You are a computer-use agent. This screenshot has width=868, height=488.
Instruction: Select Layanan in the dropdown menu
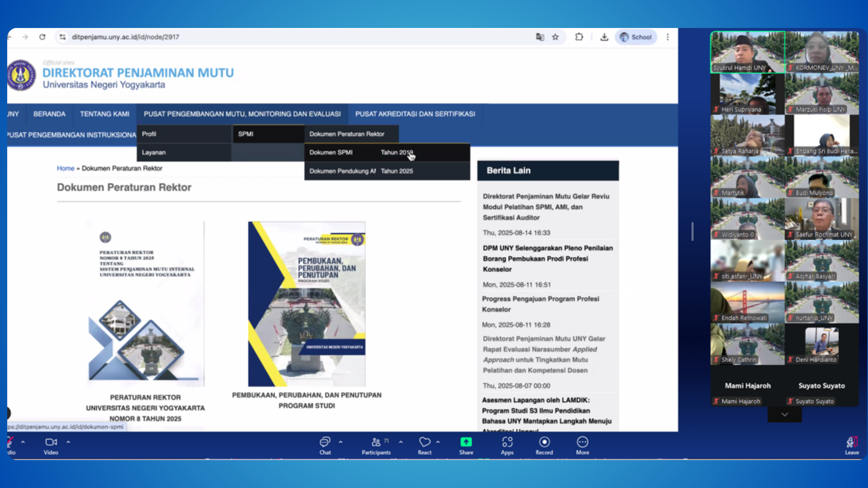pos(184,152)
